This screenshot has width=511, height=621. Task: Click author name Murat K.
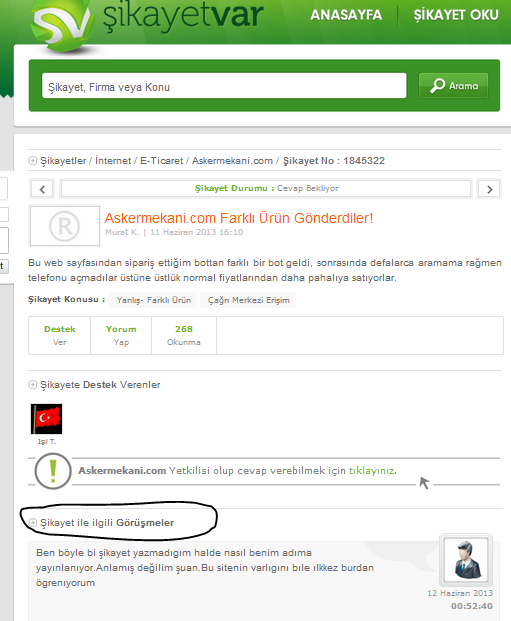click(122, 232)
